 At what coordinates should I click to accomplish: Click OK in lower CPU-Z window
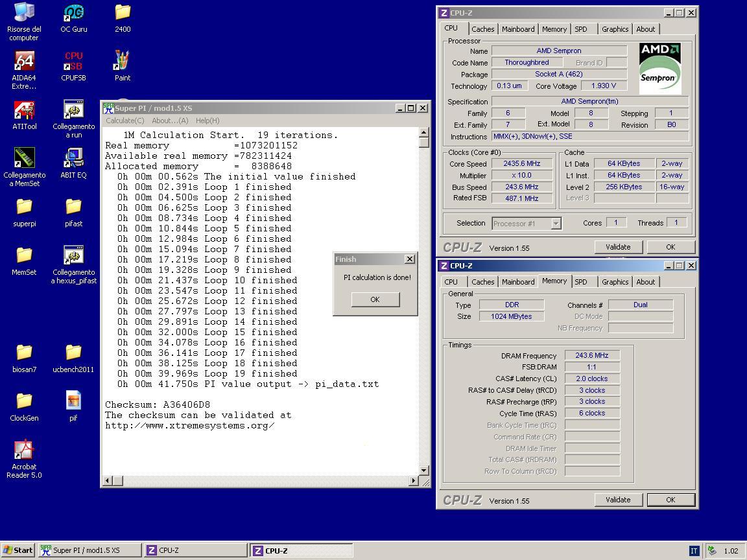tap(670, 500)
